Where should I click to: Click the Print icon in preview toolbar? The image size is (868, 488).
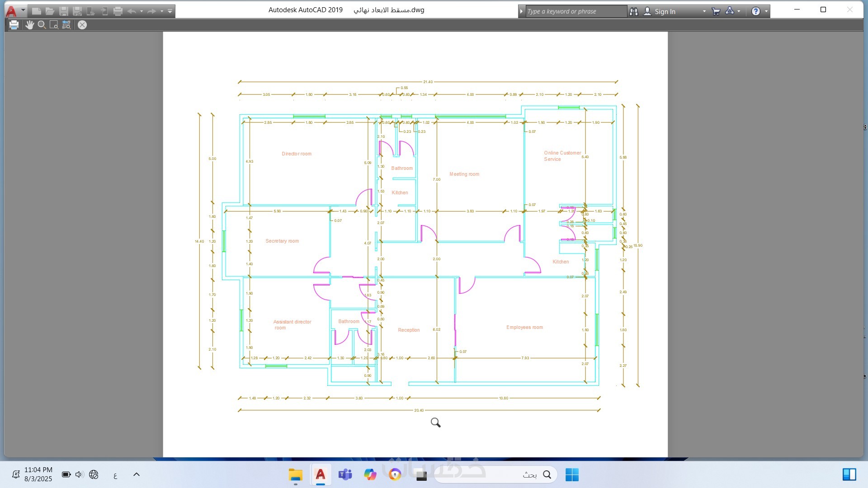tap(14, 25)
